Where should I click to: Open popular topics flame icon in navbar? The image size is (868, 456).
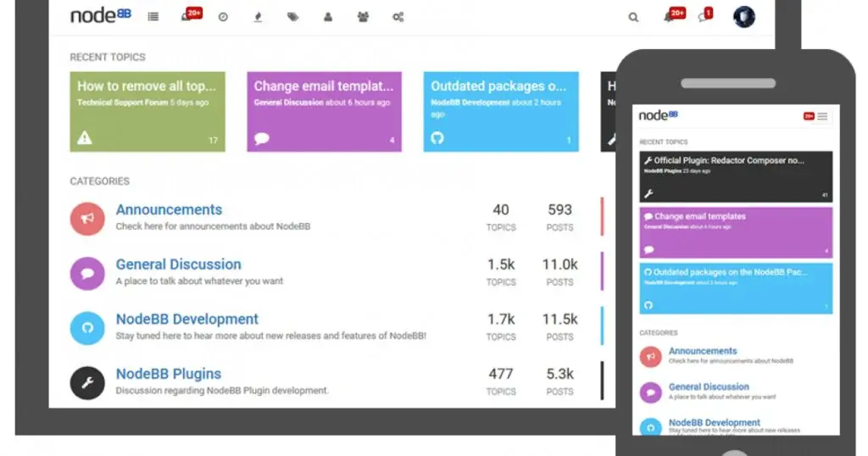point(258,17)
